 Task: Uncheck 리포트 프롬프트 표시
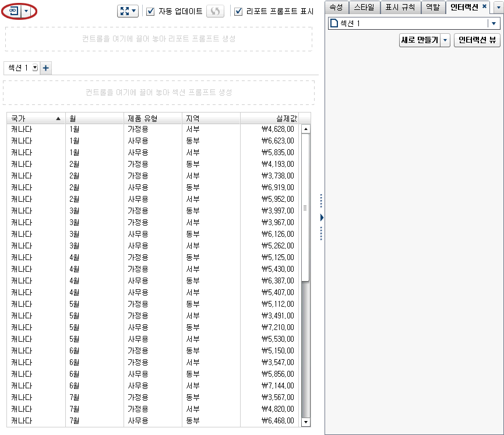pos(239,11)
